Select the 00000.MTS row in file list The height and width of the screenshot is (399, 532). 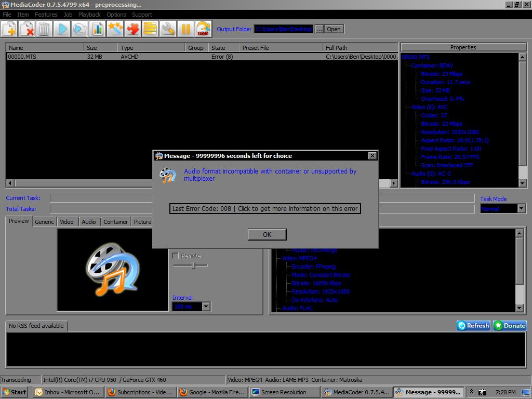[202, 57]
